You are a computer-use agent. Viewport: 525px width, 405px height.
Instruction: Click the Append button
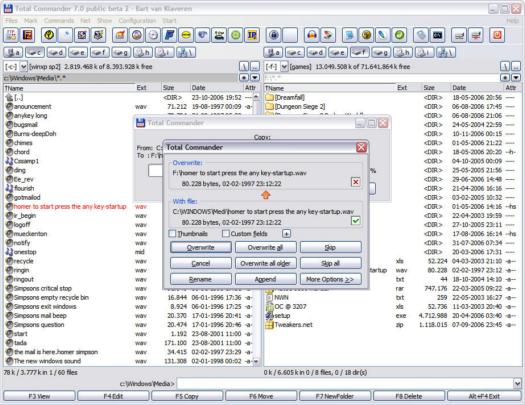click(266, 279)
